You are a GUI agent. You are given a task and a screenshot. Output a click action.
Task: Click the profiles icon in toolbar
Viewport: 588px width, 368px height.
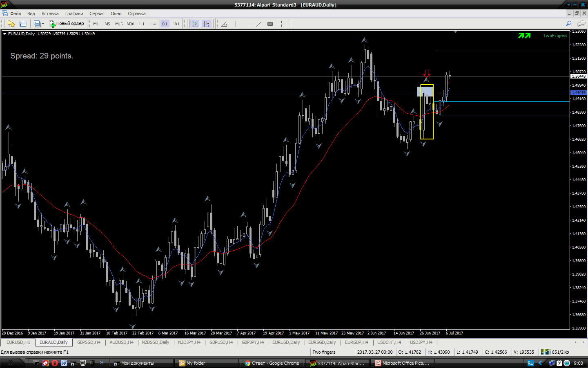pyautogui.click(x=37, y=24)
